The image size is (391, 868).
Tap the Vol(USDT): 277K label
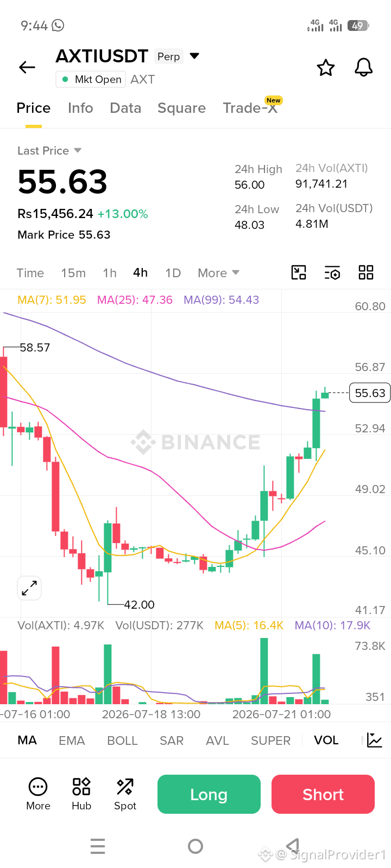point(159,626)
